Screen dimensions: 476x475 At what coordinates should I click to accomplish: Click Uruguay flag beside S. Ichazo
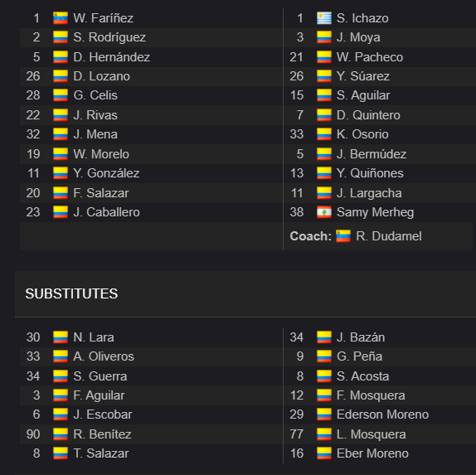click(324, 18)
